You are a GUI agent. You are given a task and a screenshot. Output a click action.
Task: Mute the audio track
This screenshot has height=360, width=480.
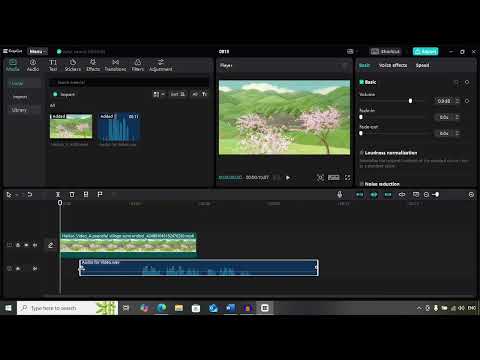(x=35, y=268)
